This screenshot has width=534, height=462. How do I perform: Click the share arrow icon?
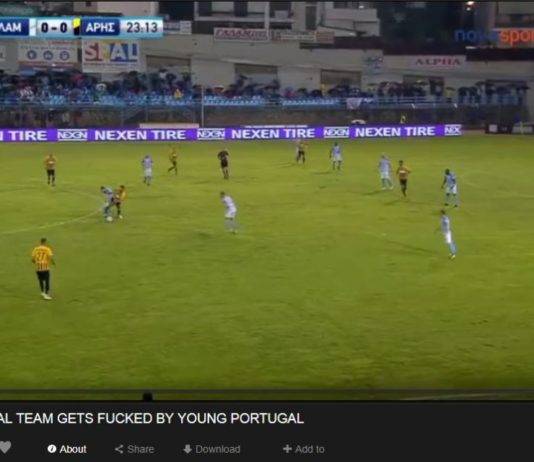(x=119, y=449)
